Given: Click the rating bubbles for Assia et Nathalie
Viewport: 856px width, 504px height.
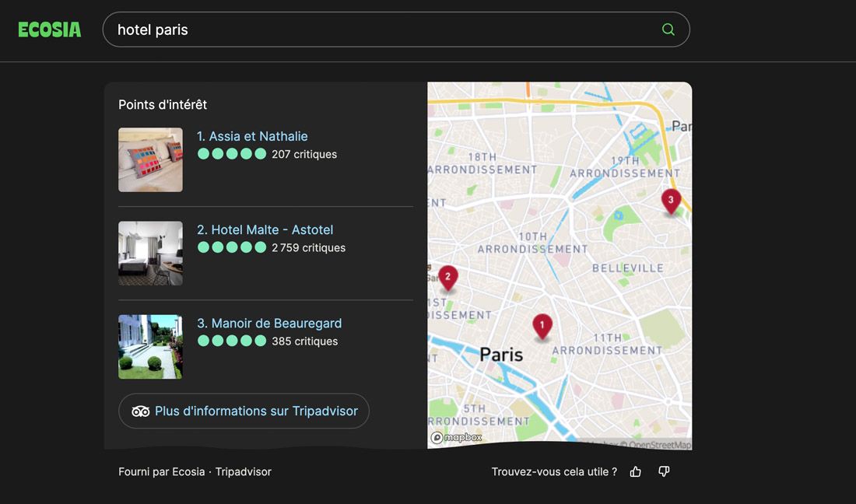Looking at the screenshot, I should point(232,154).
